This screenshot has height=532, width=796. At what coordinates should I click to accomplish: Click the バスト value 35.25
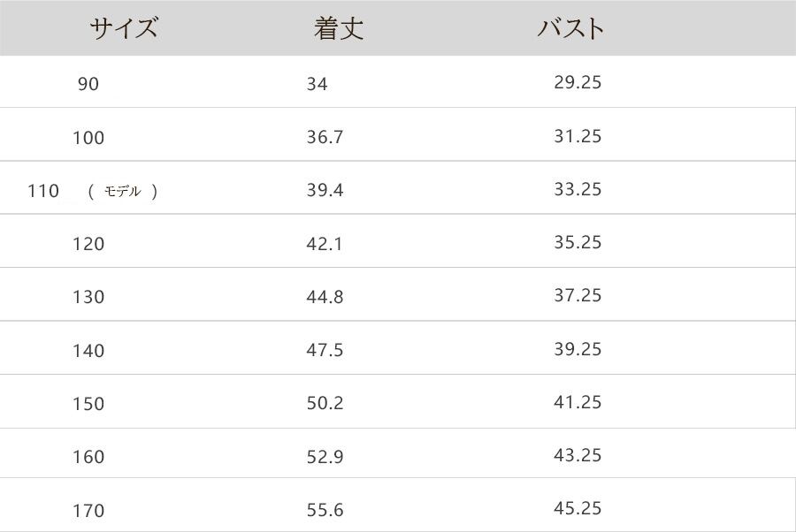tap(578, 242)
